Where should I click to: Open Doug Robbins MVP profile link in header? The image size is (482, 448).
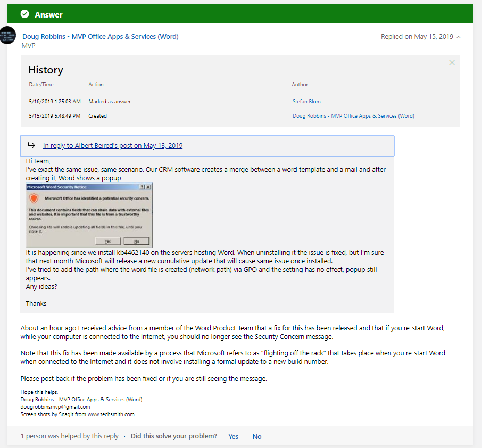click(100, 37)
